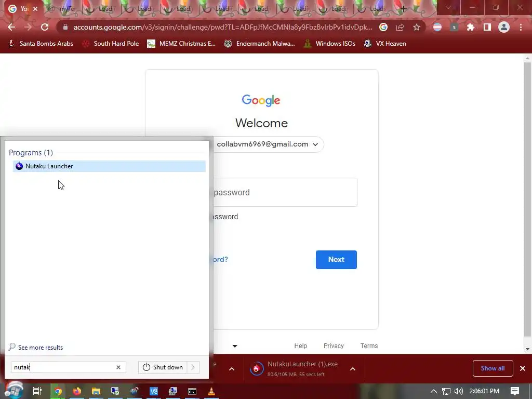Click the Chrome taskbar icon
532x399 pixels.
coord(58,391)
